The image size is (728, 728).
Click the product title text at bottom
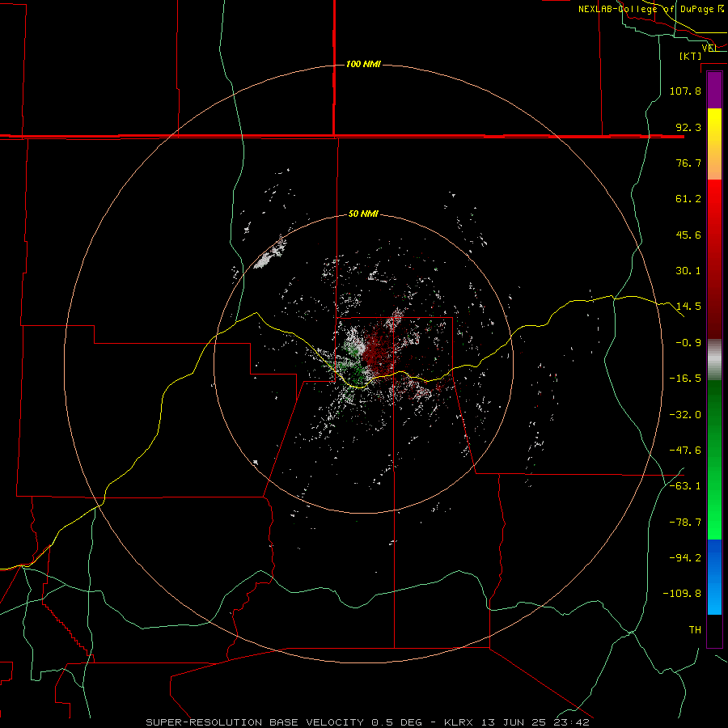pos(368,722)
